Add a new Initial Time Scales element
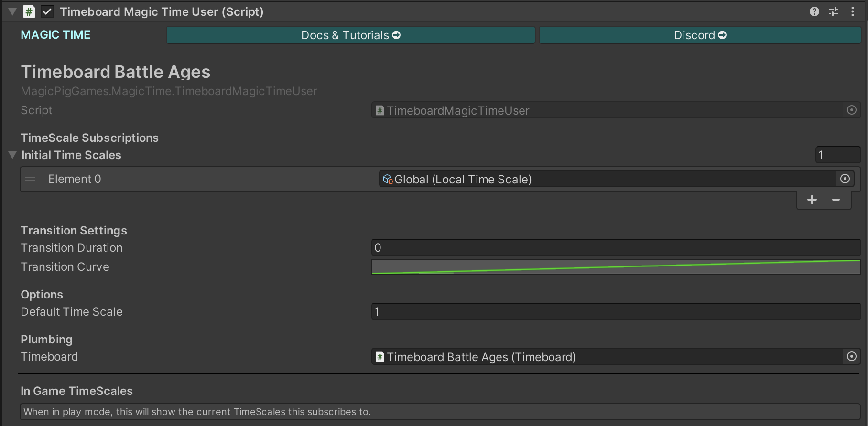 coord(812,200)
